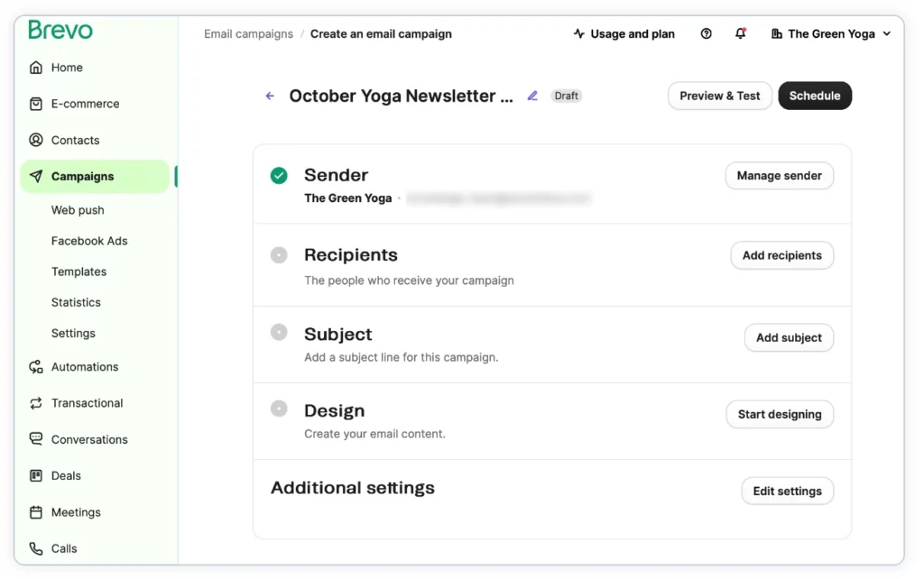Click the Recipients section heading
924x579 pixels.
click(x=351, y=255)
